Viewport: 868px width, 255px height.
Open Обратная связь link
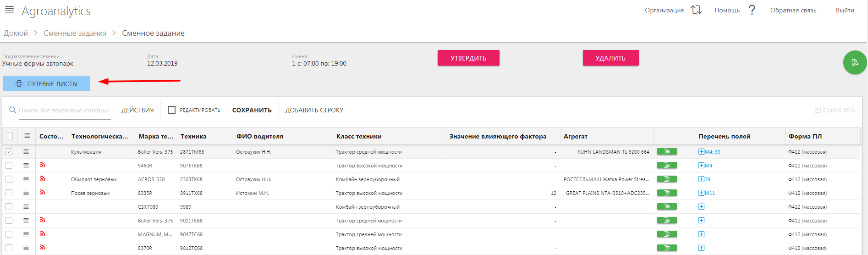pyautogui.click(x=793, y=10)
